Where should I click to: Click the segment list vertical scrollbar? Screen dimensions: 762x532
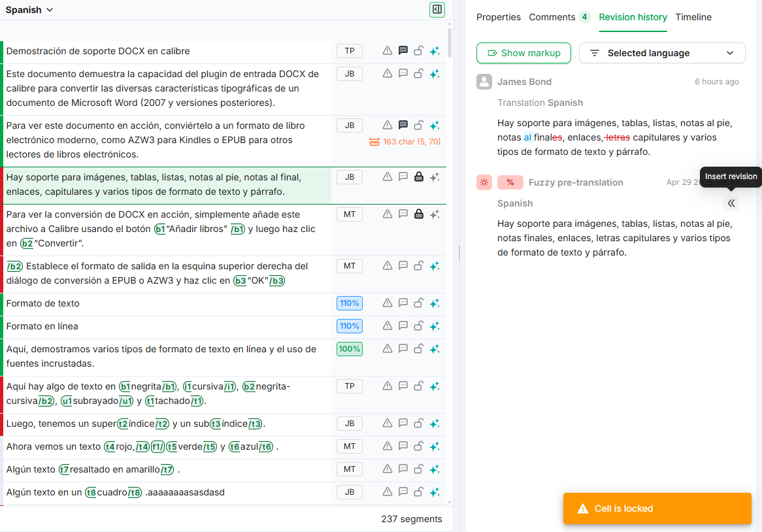pyautogui.click(x=450, y=261)
